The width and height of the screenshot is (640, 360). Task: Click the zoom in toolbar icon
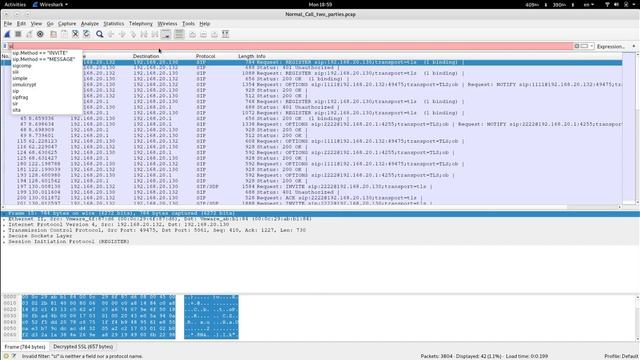click(192, 34)
